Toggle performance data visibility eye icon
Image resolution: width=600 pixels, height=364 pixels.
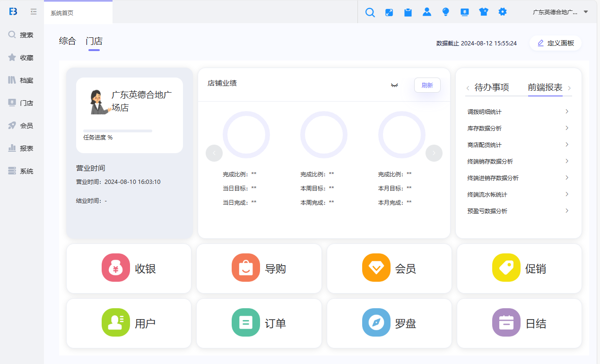tap(394, 85)
